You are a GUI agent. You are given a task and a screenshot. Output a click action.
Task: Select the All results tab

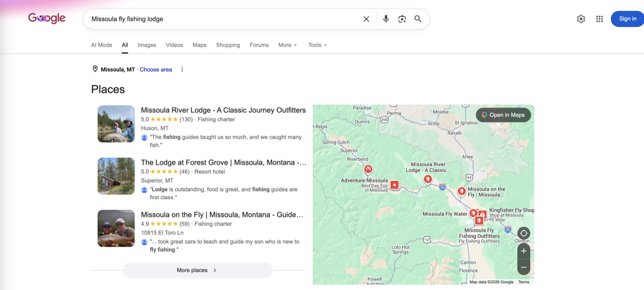click(125, 45)
